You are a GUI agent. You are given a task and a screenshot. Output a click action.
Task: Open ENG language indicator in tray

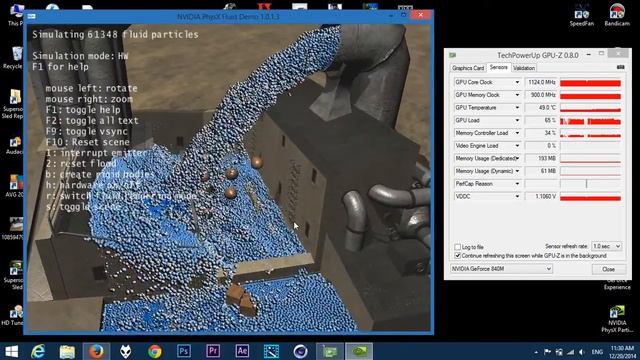597,352
